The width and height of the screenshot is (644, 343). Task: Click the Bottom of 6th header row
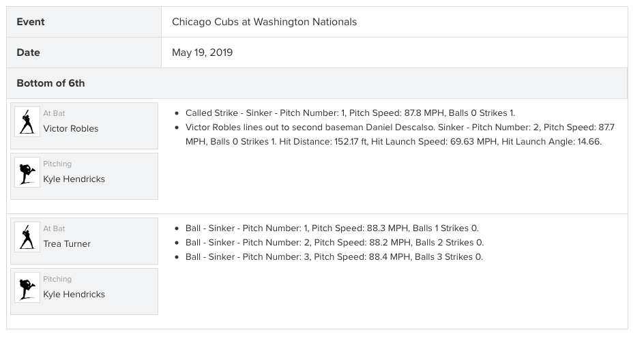point(317,83)
